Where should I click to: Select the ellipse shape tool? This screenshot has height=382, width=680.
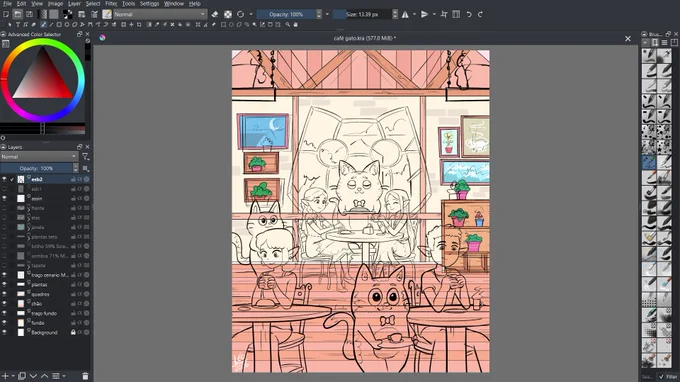click(x=67, y=25)
